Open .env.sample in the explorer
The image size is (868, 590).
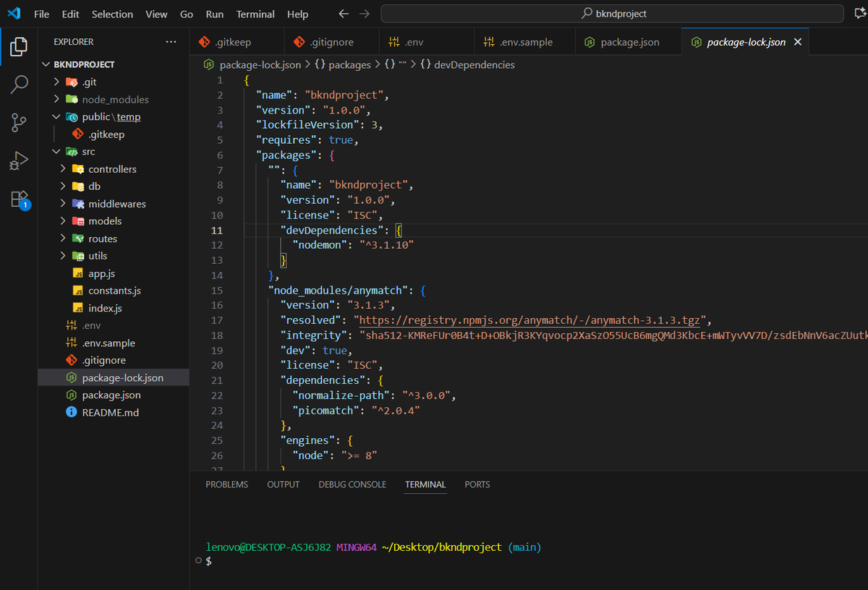(114, 343)
